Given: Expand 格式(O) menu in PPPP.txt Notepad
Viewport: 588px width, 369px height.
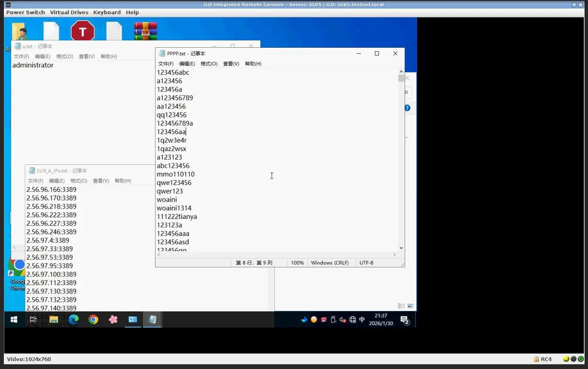Looking at the screenshot, I should click(x=209, y=64).
